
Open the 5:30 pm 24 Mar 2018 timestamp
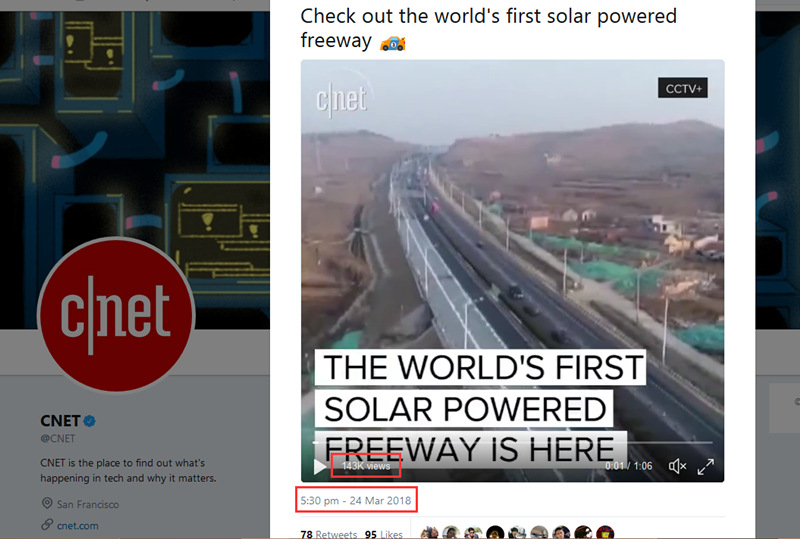click(356, 501)
